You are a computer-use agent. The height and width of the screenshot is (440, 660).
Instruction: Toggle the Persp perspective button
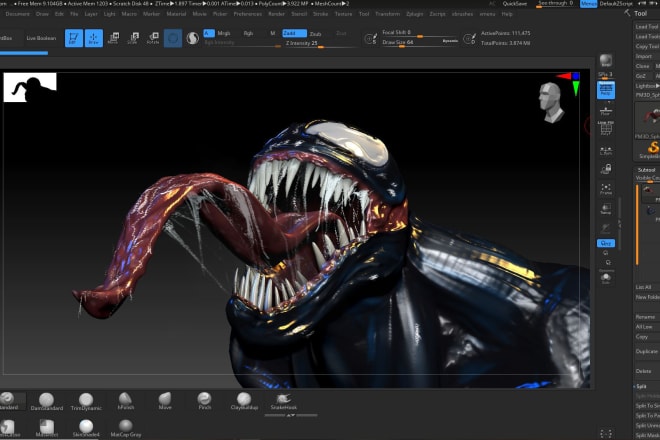point(606,90)
